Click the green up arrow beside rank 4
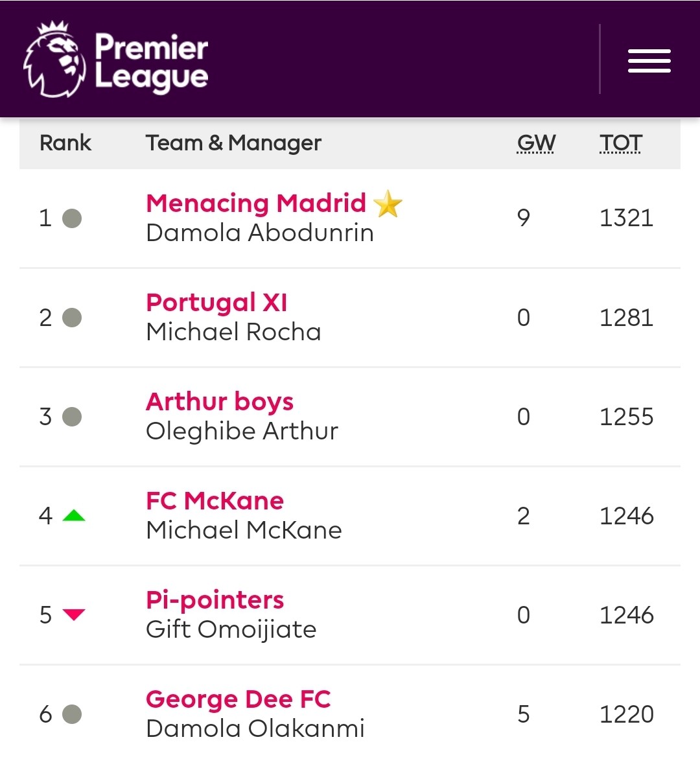Image resolution: width=700 pixels, height=757 pixels. [74, 516]
